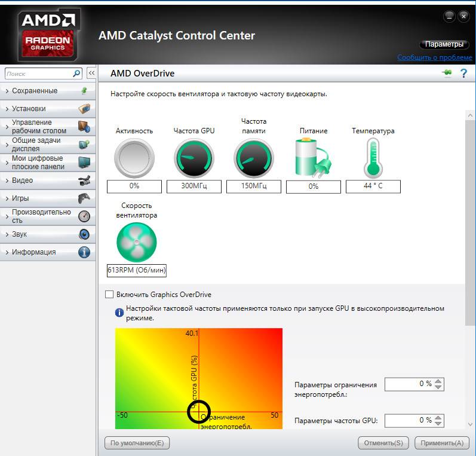Expand the Установки section
This screenshot has height=456, width=476.
pos(7,109)
